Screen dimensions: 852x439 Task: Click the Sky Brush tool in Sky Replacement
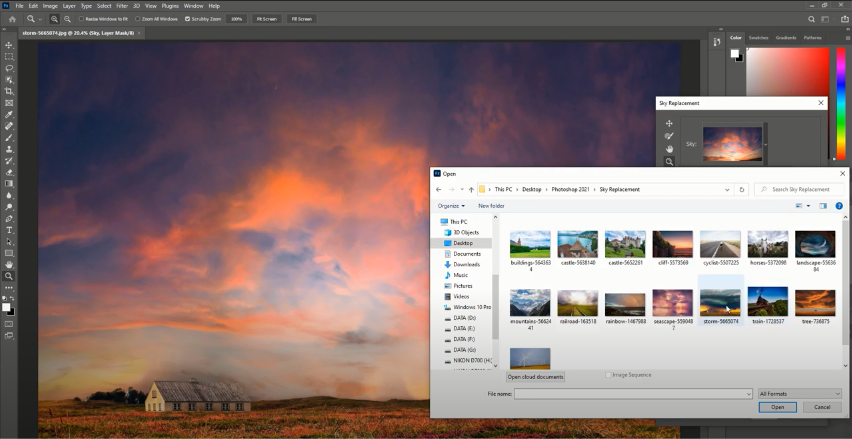(669, 135)
